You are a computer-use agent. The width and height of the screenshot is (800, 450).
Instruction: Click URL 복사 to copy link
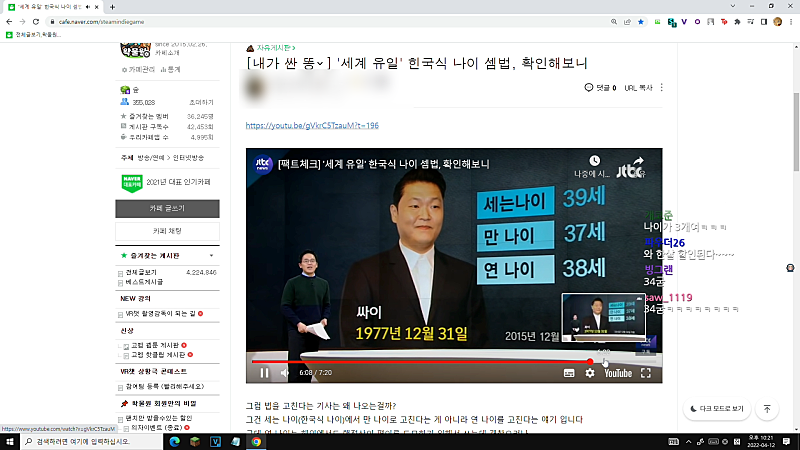[x=638, y=88]
